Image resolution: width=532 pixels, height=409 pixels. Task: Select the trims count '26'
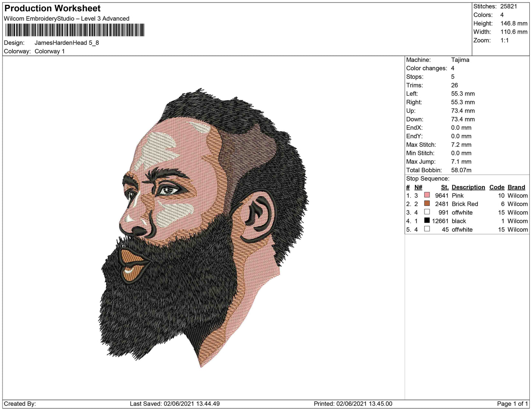click(455, 85)
